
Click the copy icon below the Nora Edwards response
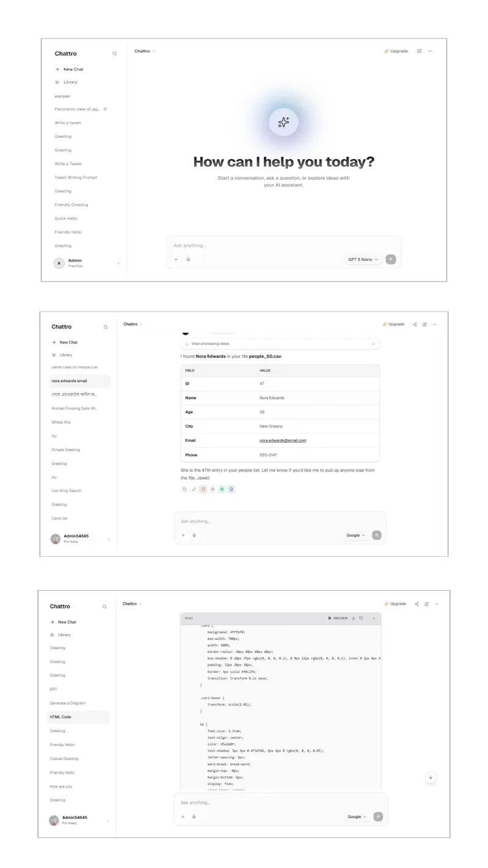tap(184, 489)
